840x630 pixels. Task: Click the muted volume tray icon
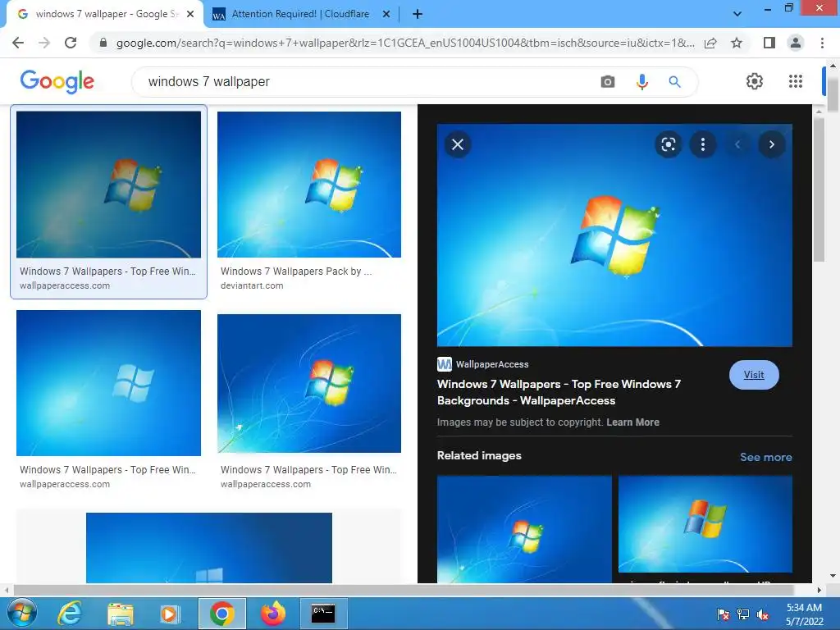[762, 614]
